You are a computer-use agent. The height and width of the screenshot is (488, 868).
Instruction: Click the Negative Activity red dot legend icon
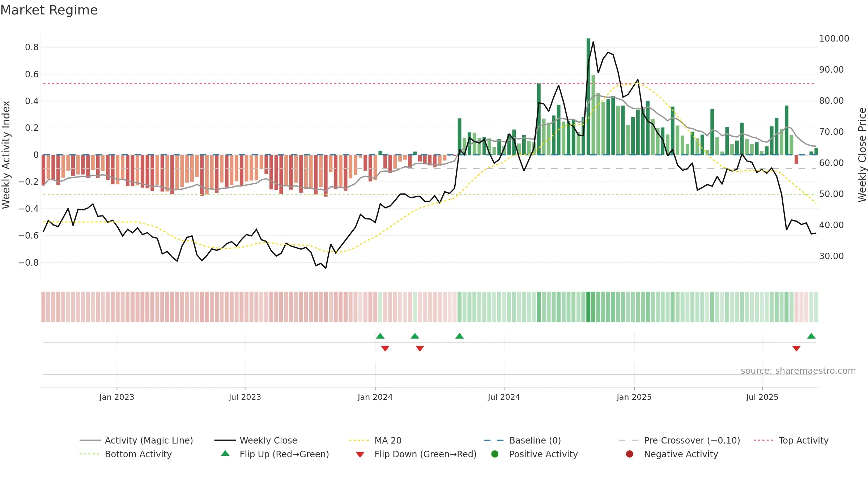click(x=630, y=454)
